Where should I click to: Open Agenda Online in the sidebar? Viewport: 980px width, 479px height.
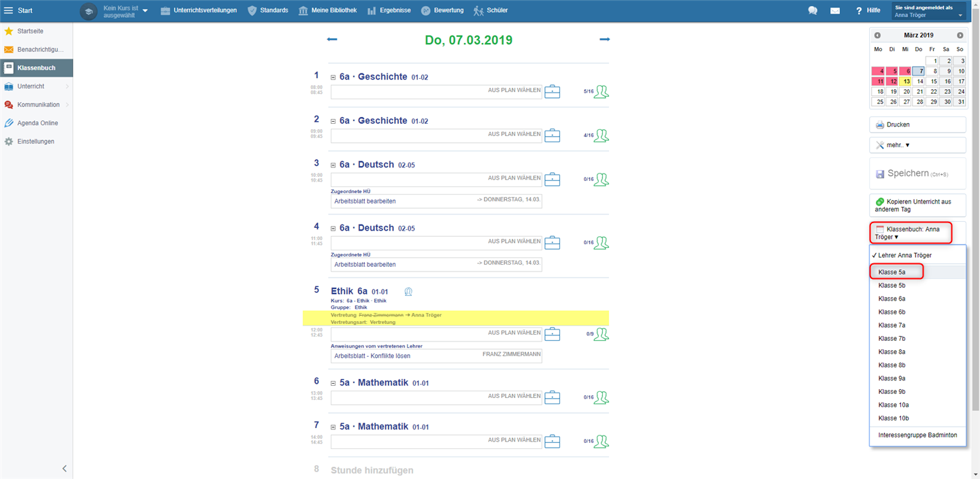tap(36, 123)
